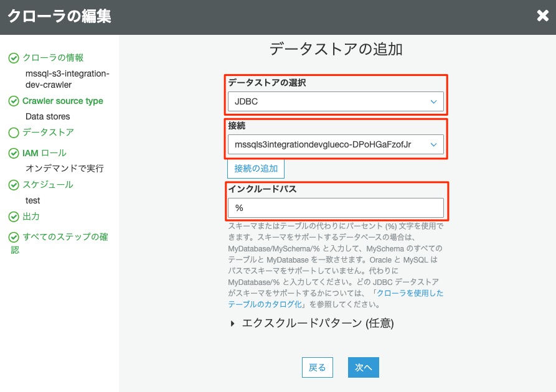Image resolution: width=556 pixels, height=392 pixels.
Task: Click checkmark icon beside クローラの情報
Action: pos(14,58)
